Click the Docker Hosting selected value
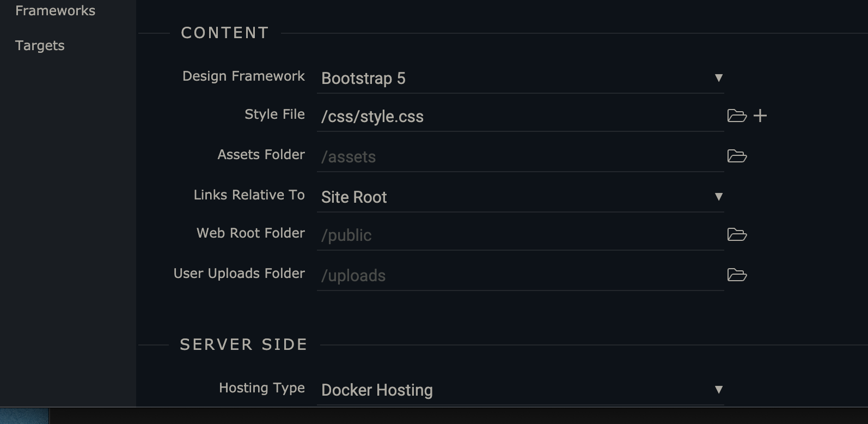This screenshot has width=868, height=424. [x=377, y=390]
